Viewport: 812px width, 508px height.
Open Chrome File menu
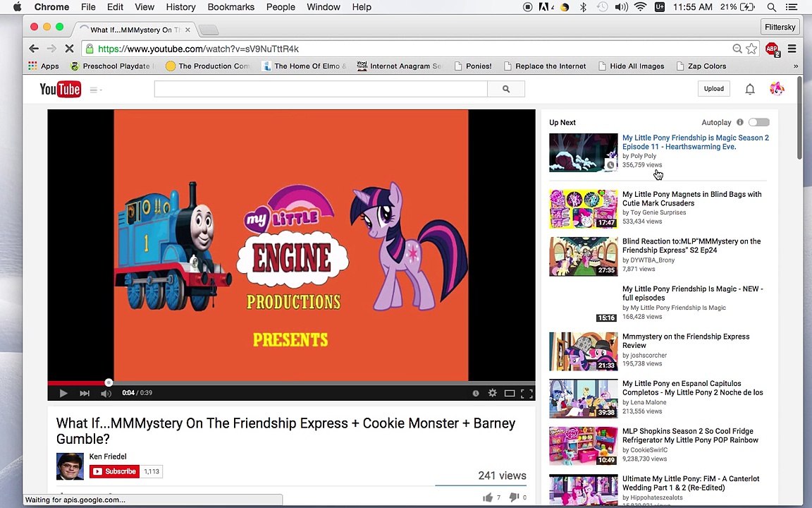[88, 7]
